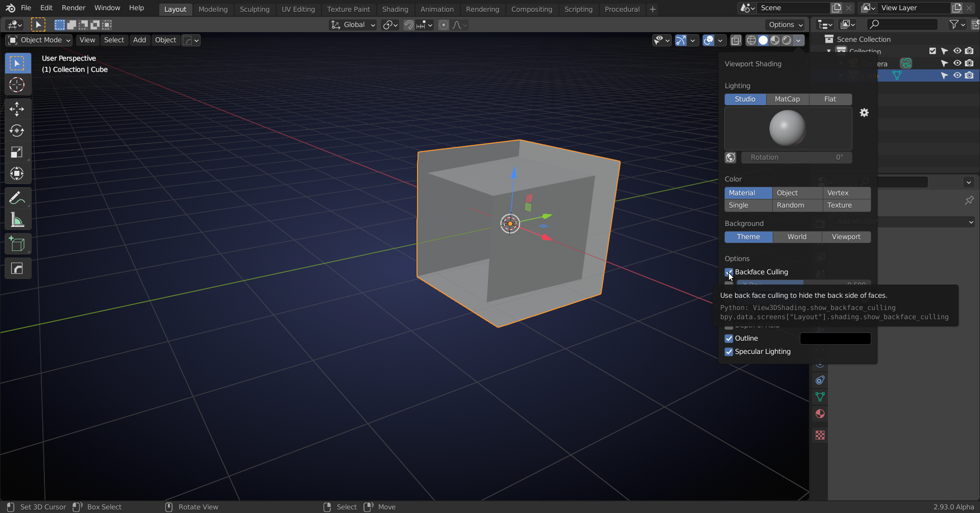Open the Blender logo app menu
The image size is (980, 513).
coord(10,8)
